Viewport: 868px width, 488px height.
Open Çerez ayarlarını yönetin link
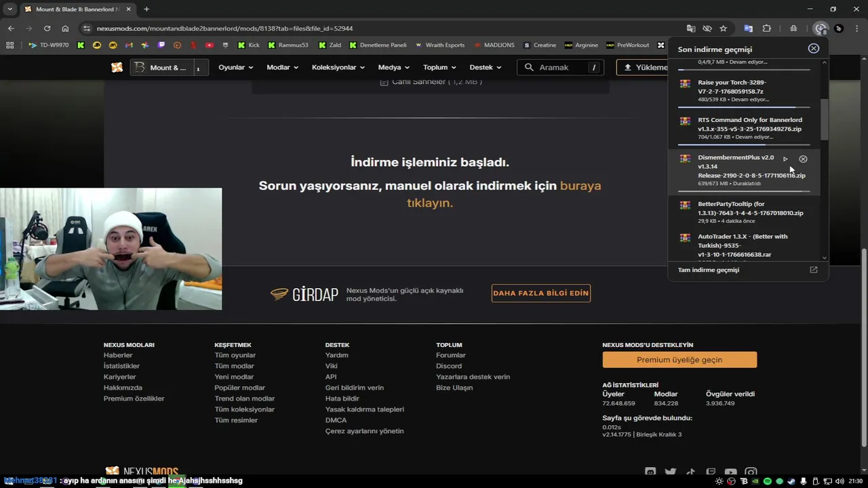click(364, 431)
